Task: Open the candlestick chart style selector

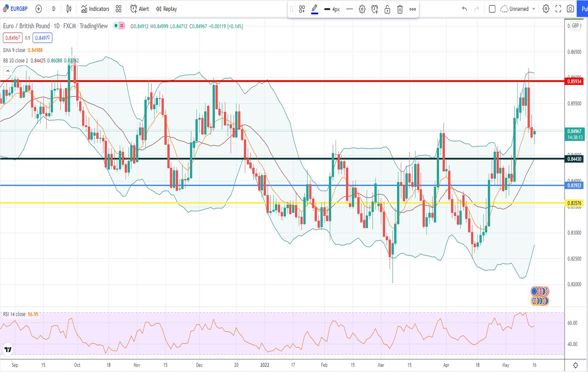Action: (69, 9)
